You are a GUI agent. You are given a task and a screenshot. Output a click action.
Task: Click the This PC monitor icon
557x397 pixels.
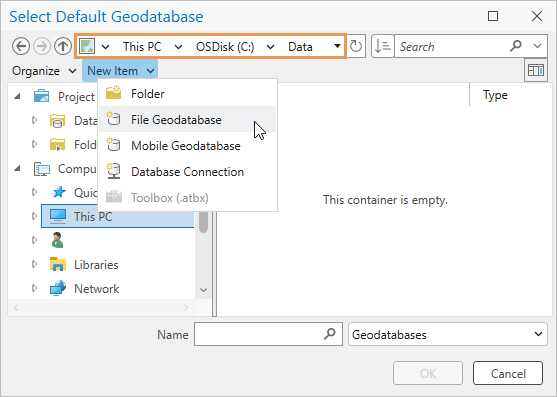tap(58, 216)
